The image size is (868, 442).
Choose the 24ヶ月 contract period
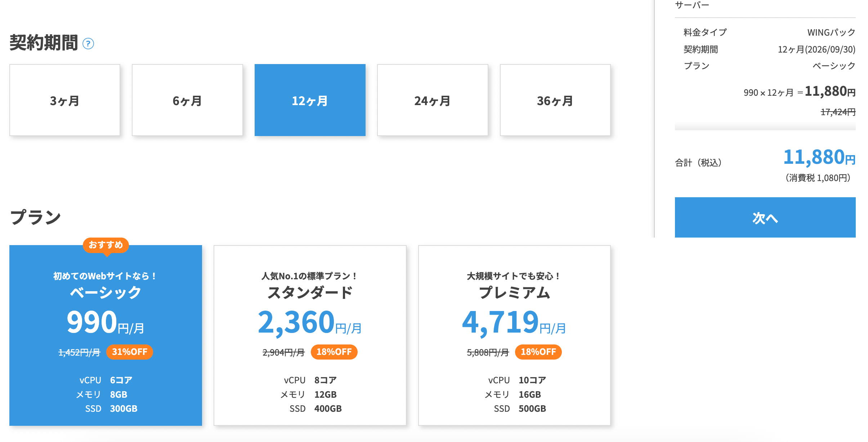pyautogui.click(x=432, y=100)
